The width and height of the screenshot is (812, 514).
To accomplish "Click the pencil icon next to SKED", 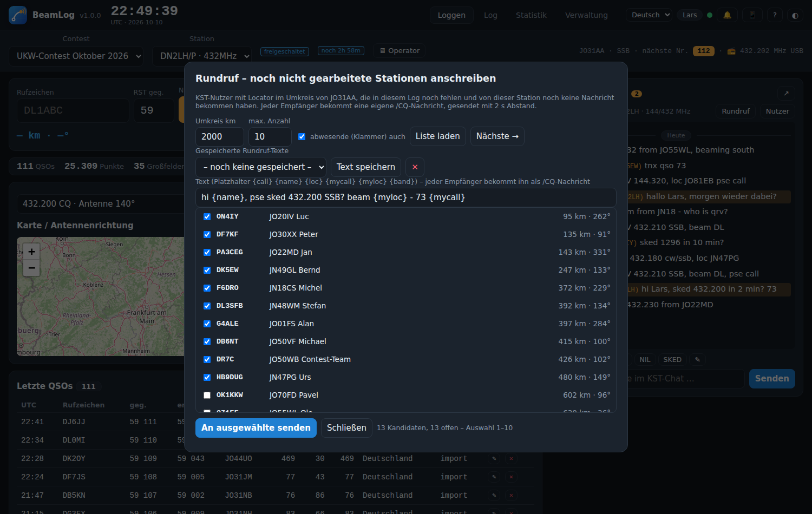I will pos(697,360).
